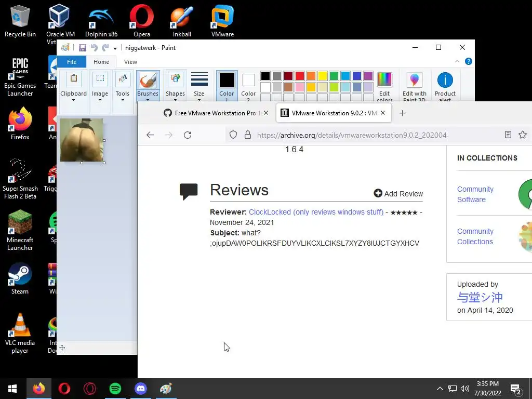This screenshot has height=399, width=532.
Task: Open Dolphin x86 desktop shortcut
Action: click(101, 21)
